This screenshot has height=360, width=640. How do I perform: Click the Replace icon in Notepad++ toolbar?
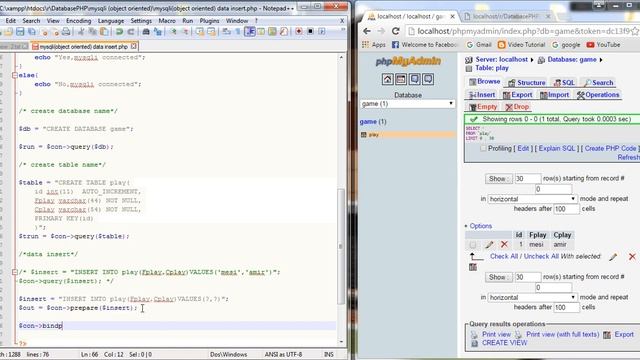pyautogui.click(x=158, y=32)
